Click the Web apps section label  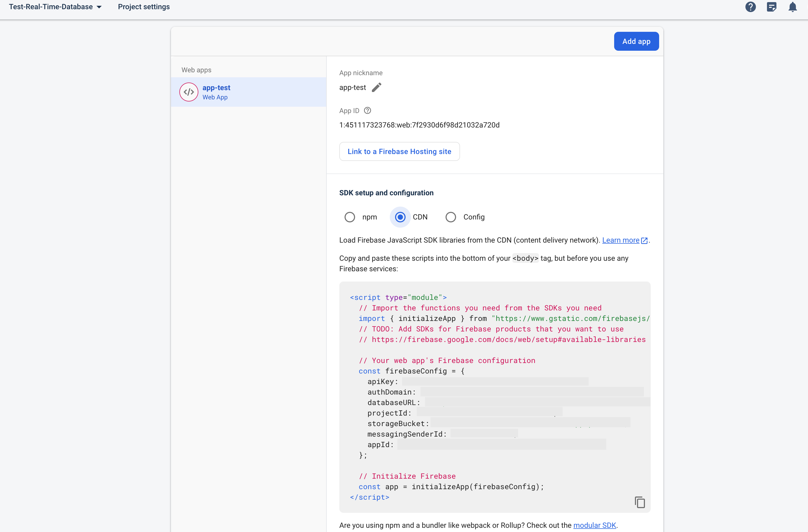click(x=196, y=70)
